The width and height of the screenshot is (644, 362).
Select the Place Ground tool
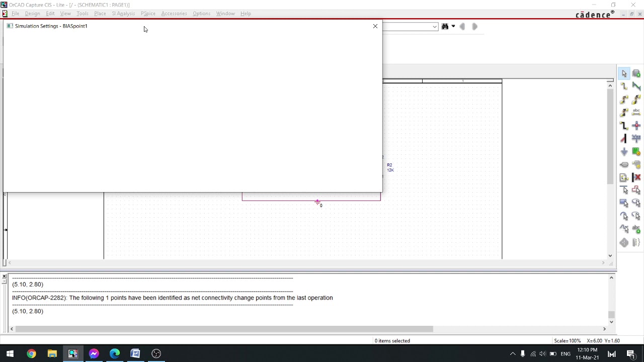pos(624,152)
